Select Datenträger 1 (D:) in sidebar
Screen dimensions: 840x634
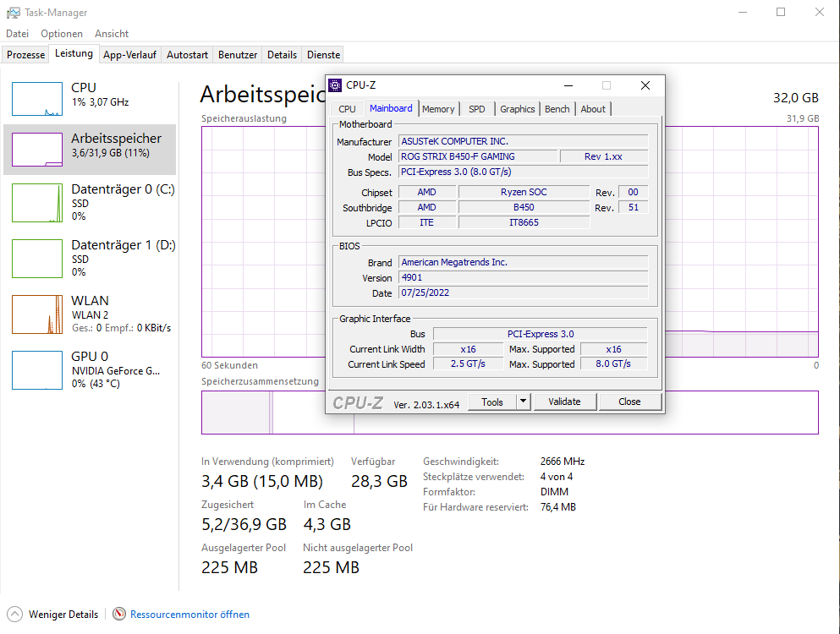pos(90,258)
